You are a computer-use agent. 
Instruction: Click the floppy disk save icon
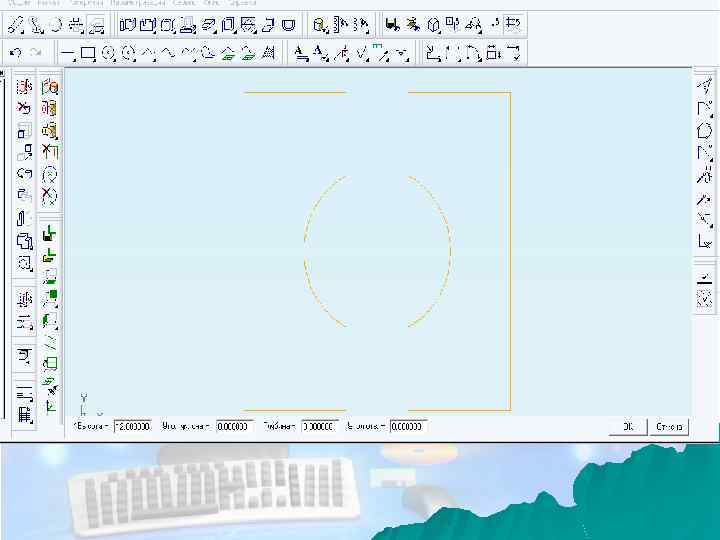392,24
